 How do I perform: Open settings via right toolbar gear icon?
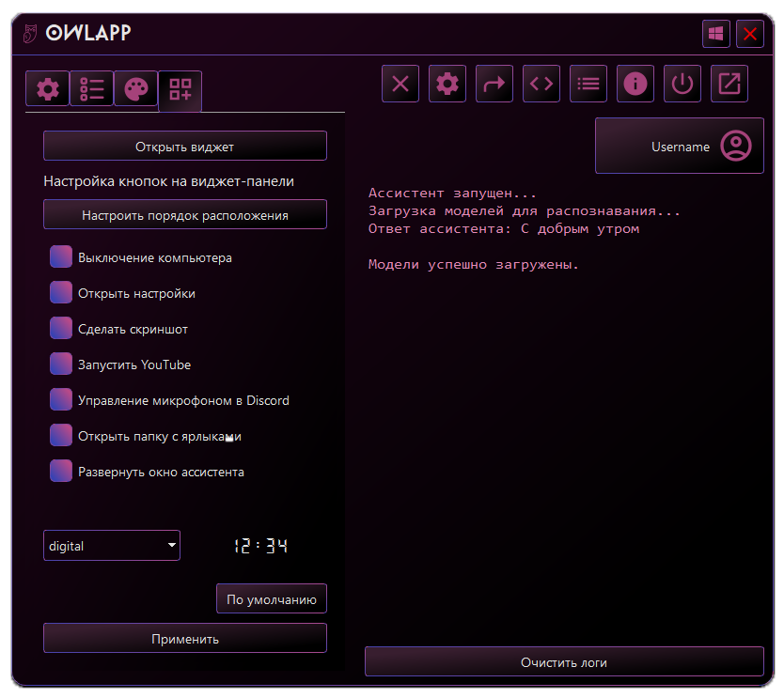click(447, 84)
